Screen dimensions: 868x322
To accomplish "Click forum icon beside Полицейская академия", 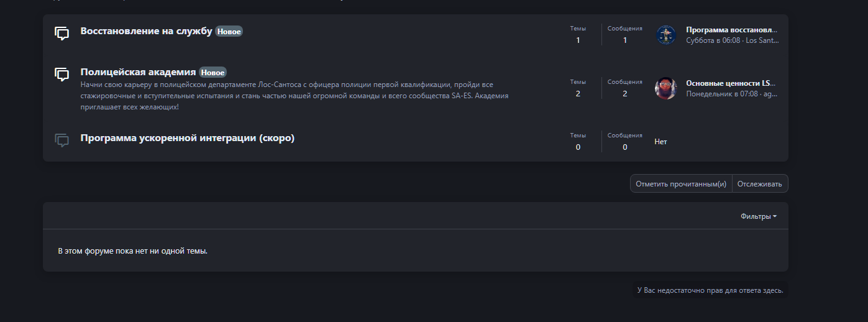I will click(62, 75).
